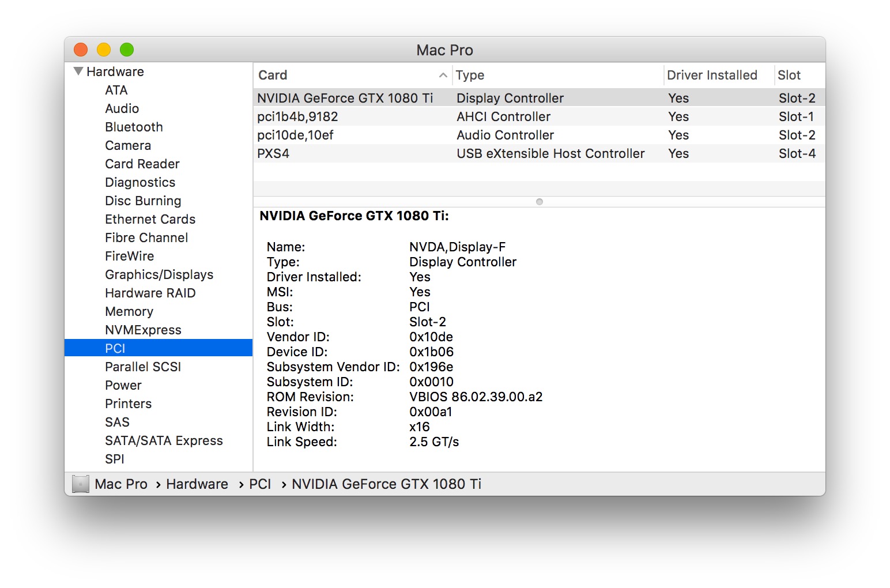The height and width of the screenshot is (588, 890).
Task: Select Camera in the sidebar
Action: 128,145
